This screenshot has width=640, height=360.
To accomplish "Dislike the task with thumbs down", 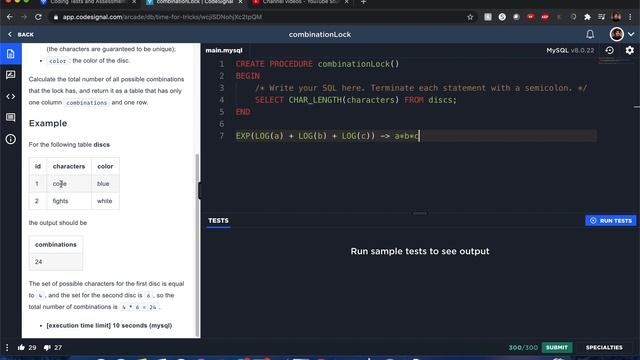I will (47, 348).
